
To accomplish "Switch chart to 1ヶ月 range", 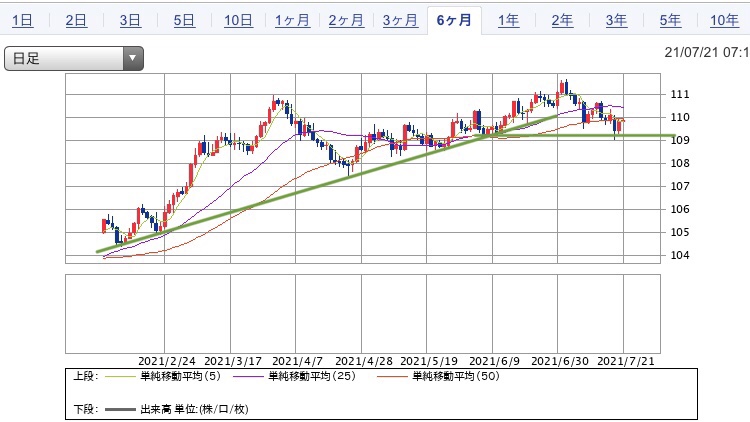I will (x=292, y=21).
